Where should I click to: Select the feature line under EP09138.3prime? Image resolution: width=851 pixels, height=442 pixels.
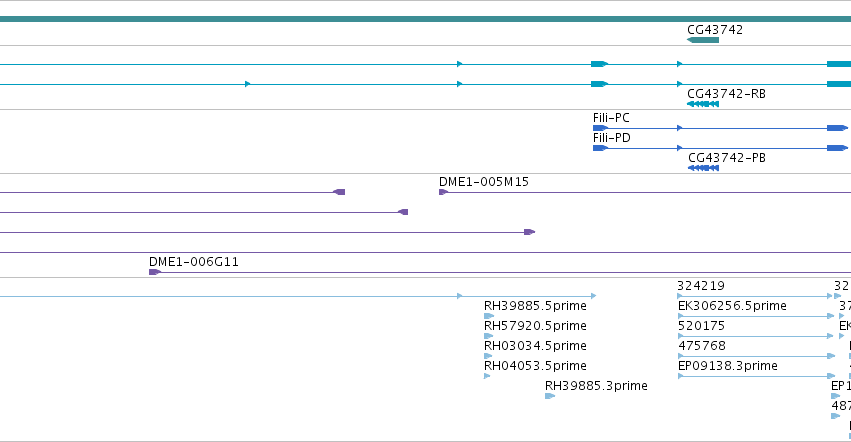(757, 376)
